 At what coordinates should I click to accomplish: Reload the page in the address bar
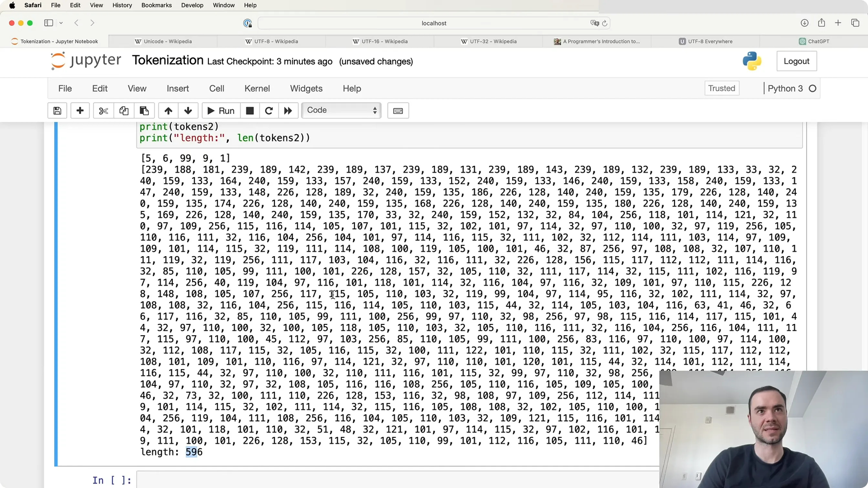tap(604, 23)
